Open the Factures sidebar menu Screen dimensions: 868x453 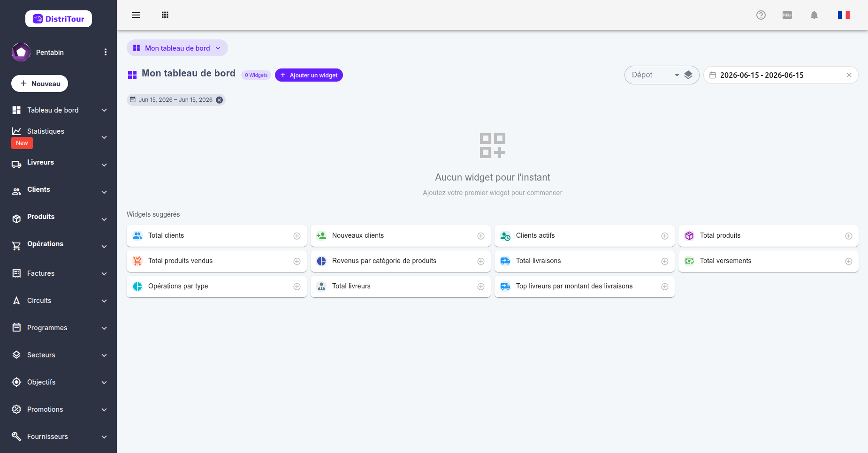tap(58, 273)
